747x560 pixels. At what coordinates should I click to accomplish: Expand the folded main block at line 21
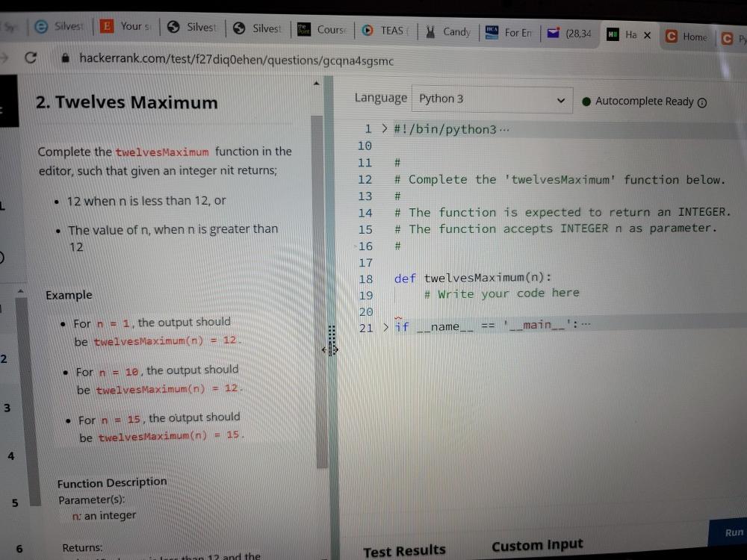386,327
